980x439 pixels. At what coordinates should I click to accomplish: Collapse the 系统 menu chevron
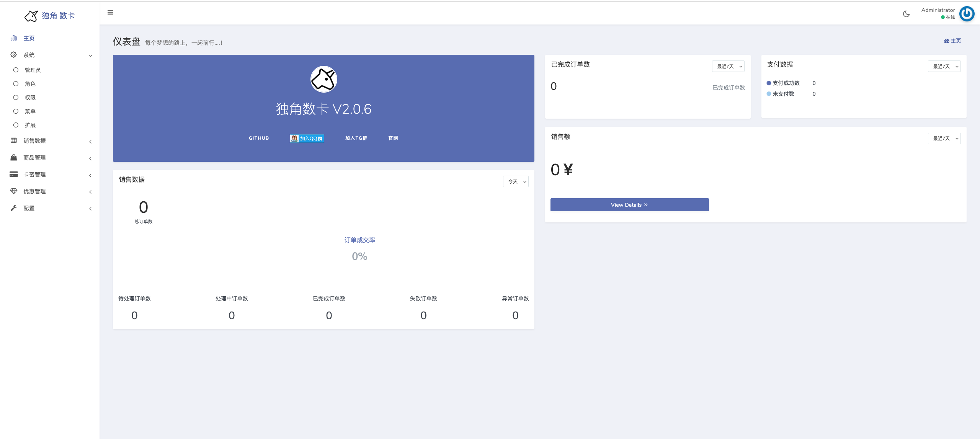tap(90, 55)
